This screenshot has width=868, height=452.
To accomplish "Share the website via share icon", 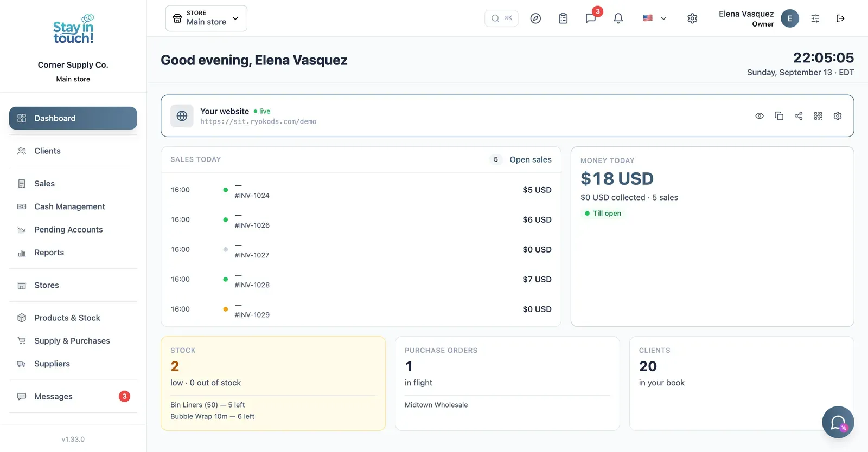I will [799, 116].
